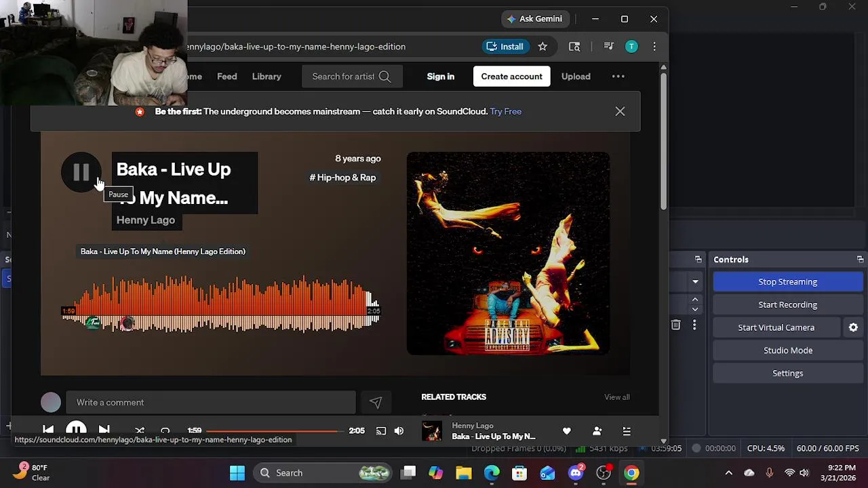Open OBS Settings button
The height and width of the screenshot is (488, 868).
(x=788, y=373)
